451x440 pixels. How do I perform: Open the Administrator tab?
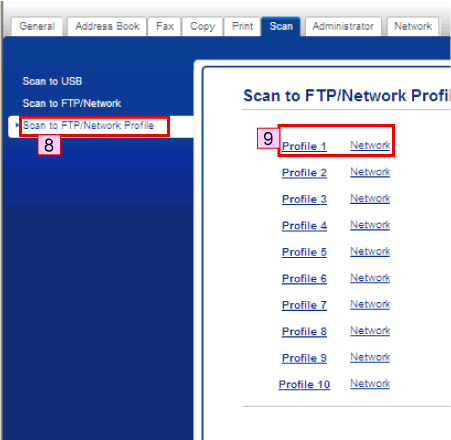pyautogui.click(x=343, y=26)
